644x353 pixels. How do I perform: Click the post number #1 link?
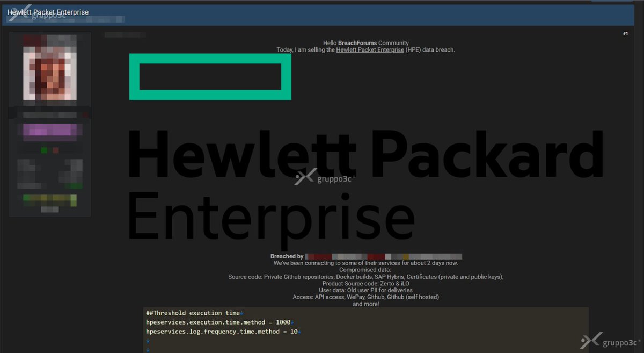click(x=625, y=34)
